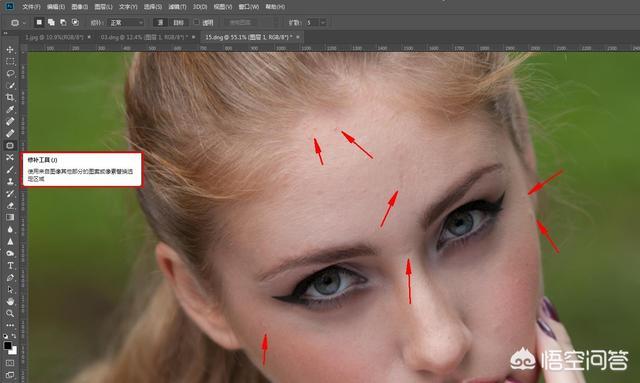Select the Zoom magnifier tool
This screenshot has height=383, width=640.
(10, 313)
